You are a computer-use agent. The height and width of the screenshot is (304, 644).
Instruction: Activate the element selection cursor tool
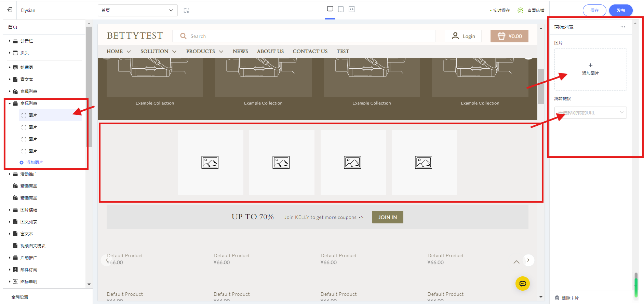[x=186, y=11]
